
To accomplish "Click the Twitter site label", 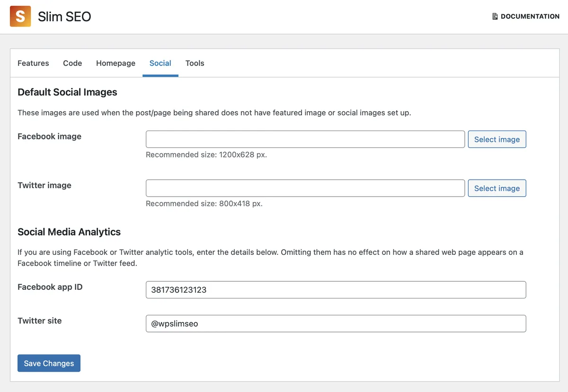I will [40, 321].
